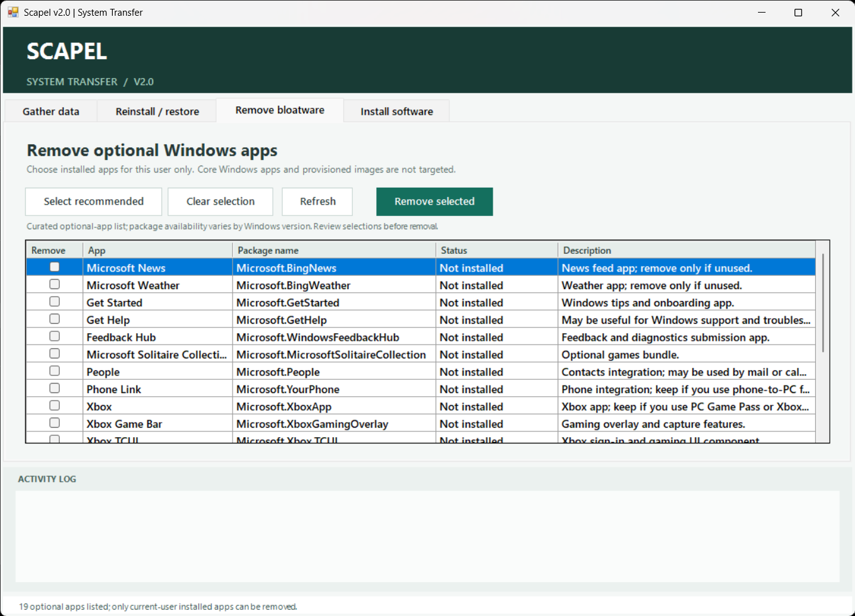
Task: Tick the Microsoft News remove checkbox
Action: tap(55, 267)
